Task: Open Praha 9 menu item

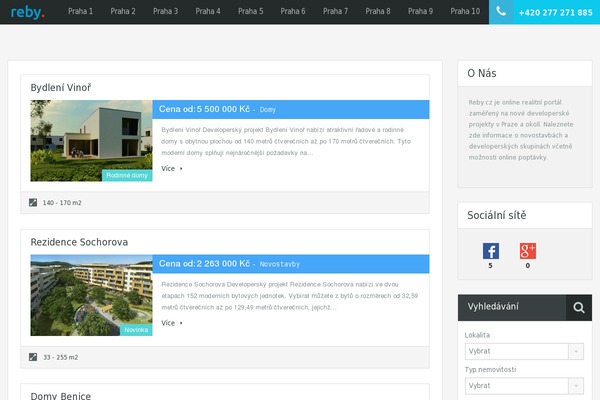Action: 420,11
